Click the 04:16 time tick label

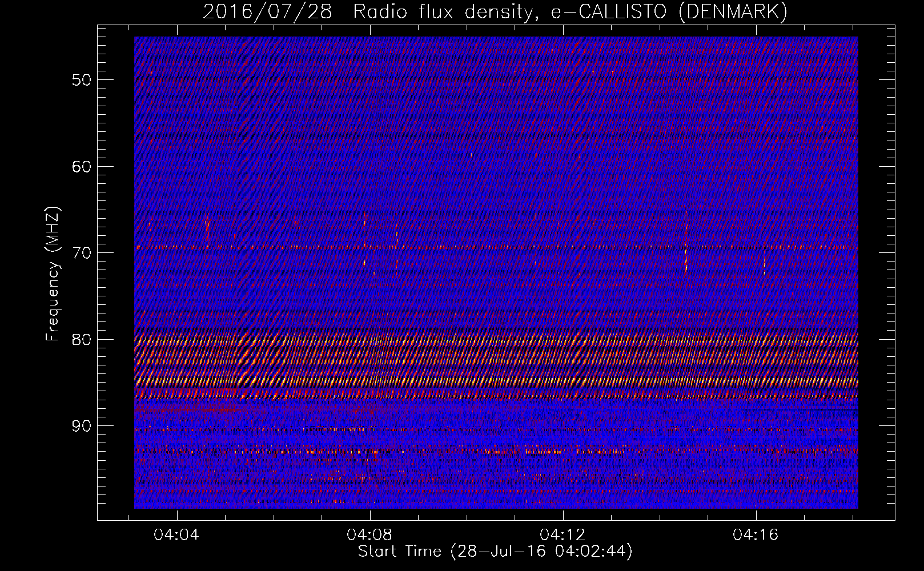click(756, 535)
